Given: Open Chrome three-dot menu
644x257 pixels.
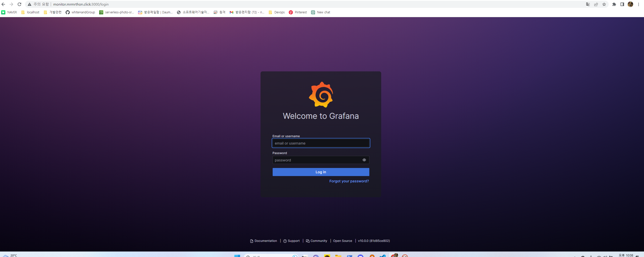Looking at the screenshot, I should point(638,4).
